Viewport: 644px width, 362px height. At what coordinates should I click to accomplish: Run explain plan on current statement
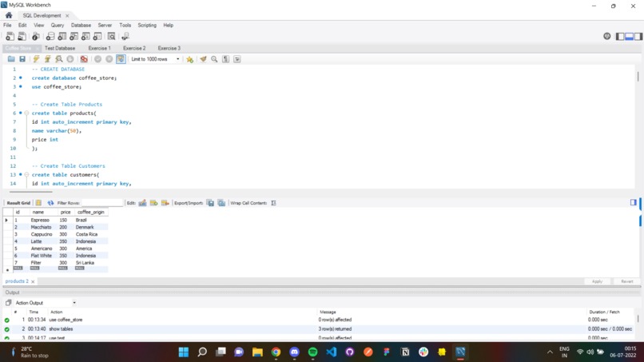tap(59, 59)
